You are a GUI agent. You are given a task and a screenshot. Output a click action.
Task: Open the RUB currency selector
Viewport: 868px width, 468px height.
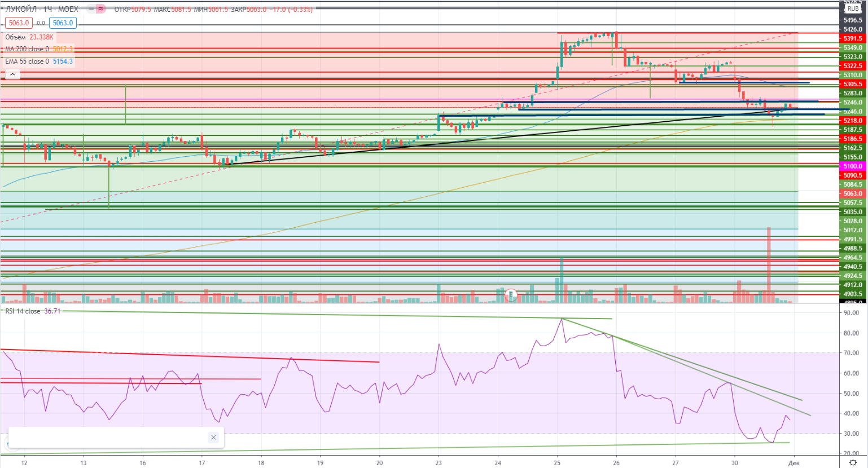[853, 9]
